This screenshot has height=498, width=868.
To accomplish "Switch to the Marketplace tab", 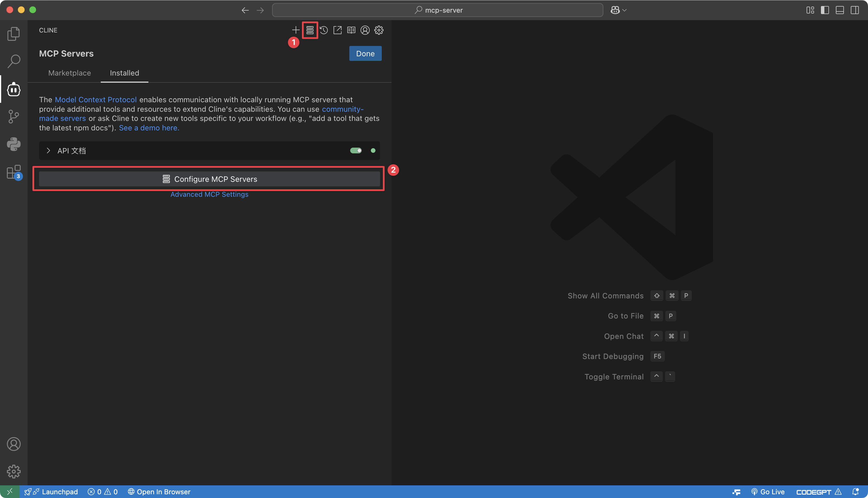I will click(69, 73).
